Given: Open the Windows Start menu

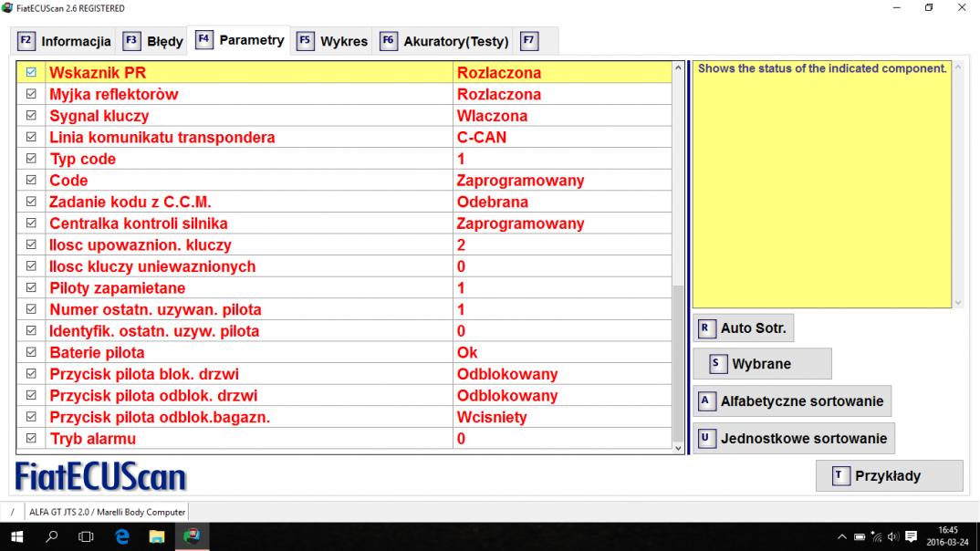Looking at the screenshot, I should (x=16, y=536).
